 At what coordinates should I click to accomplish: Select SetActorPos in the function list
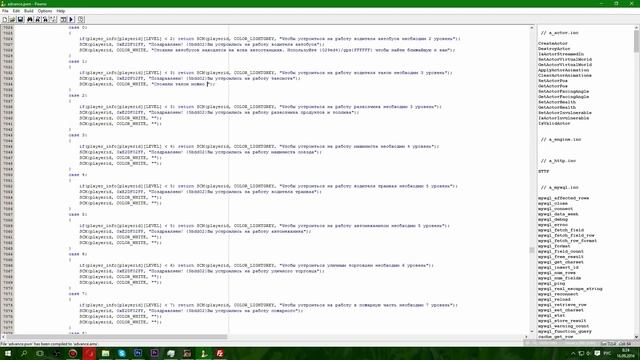[553, 80]
